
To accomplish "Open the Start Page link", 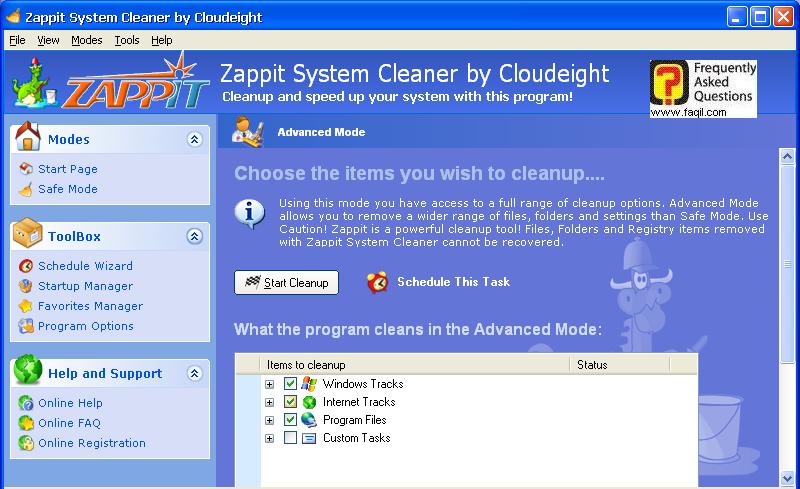I will point(67,169).
